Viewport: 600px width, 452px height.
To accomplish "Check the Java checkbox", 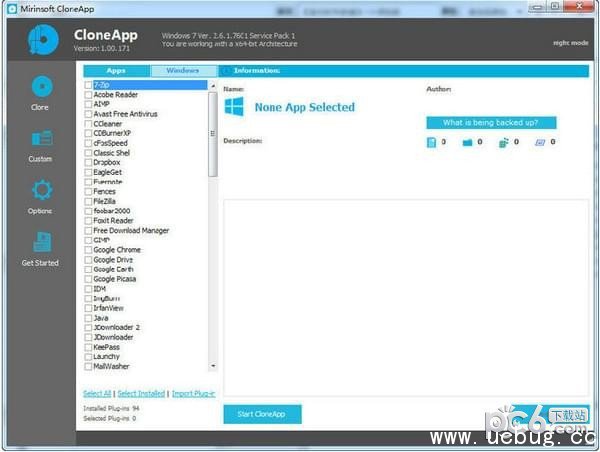I will tap(88, 318).
